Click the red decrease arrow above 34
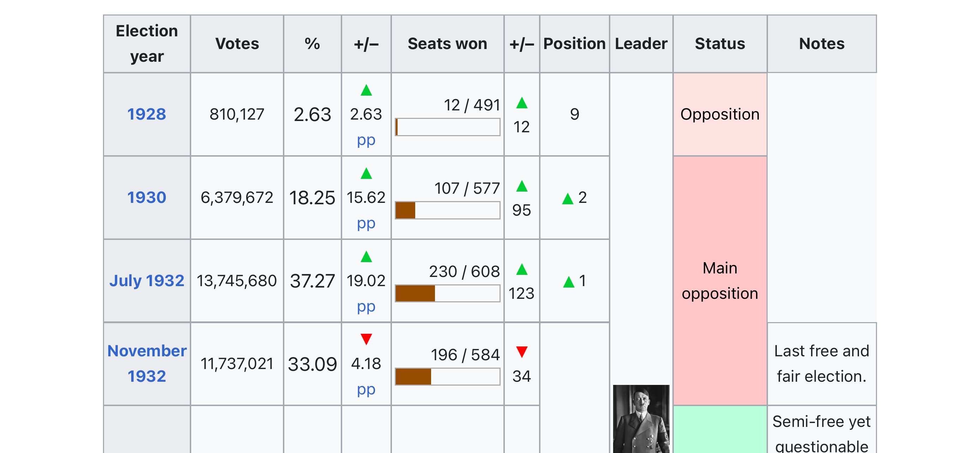 [x=522, y=352]
